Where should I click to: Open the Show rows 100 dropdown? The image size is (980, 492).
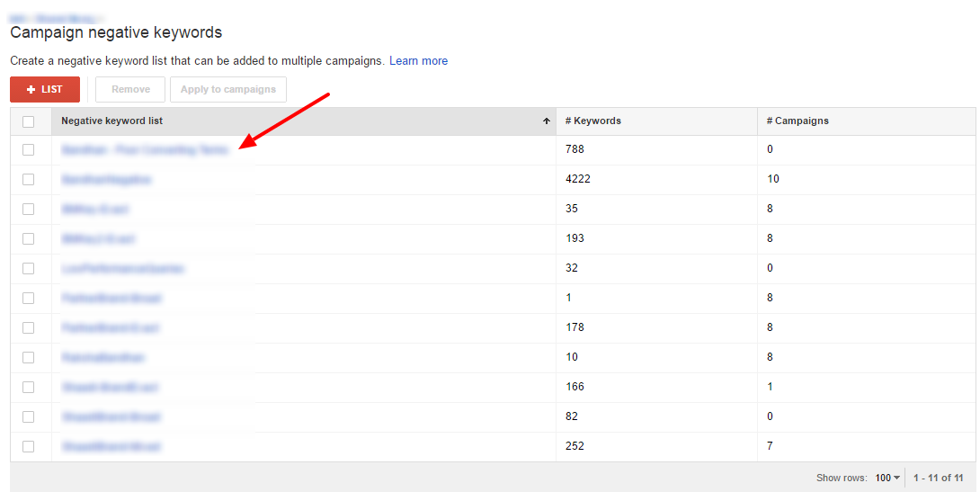(x=886, y=478)
